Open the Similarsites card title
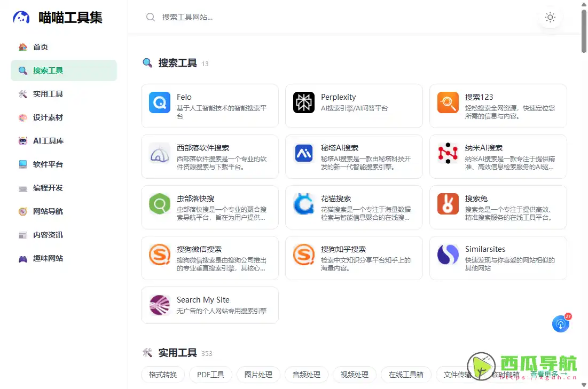 click(x=485, y=249)
